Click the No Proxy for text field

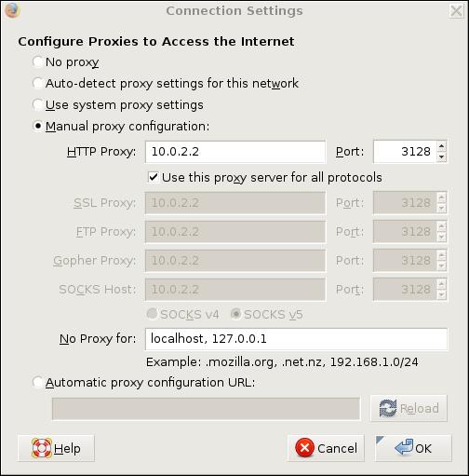tap(296, 339)
